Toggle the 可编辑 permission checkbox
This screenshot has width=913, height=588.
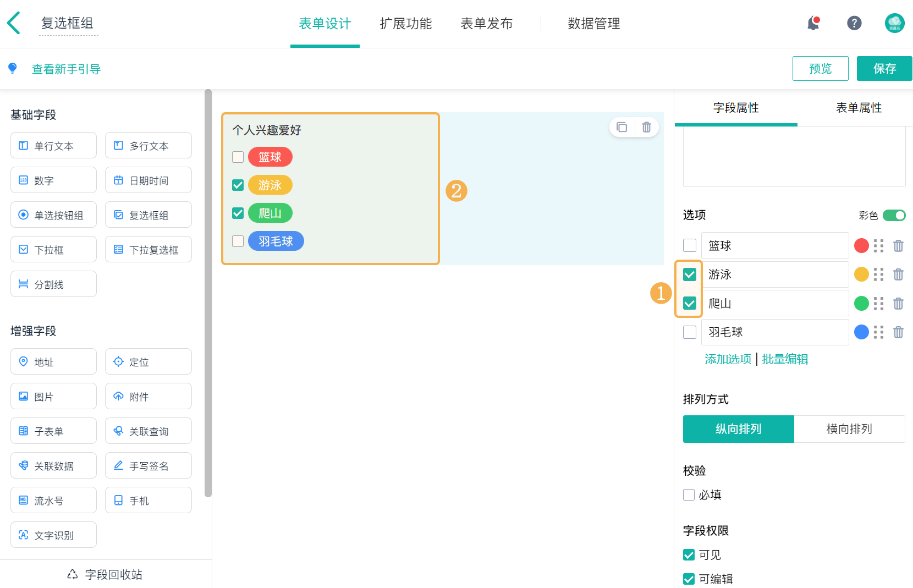point(689,579)
